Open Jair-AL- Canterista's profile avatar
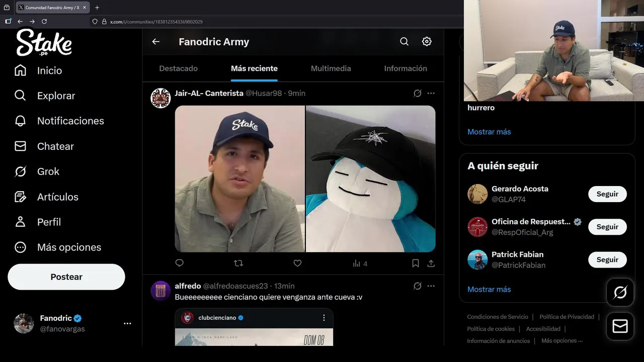The height and width of the screenshot is (362, 644). [160, 98]
